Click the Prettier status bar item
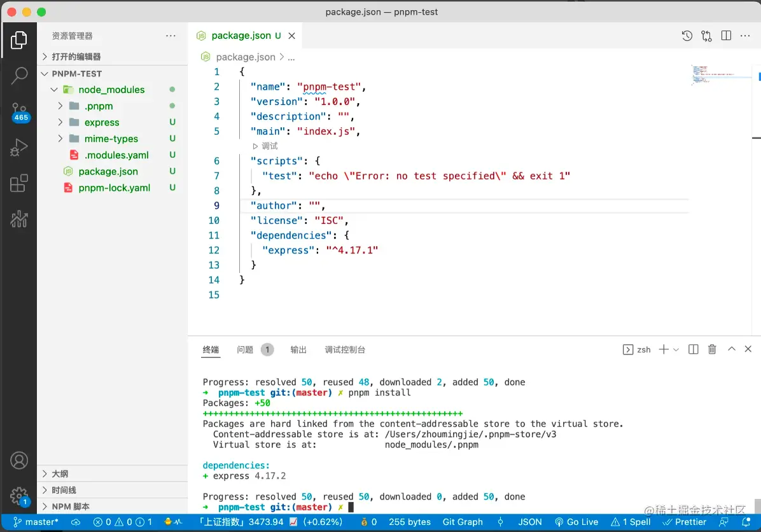This screenshot has width=761, height=532. [684, 522]
